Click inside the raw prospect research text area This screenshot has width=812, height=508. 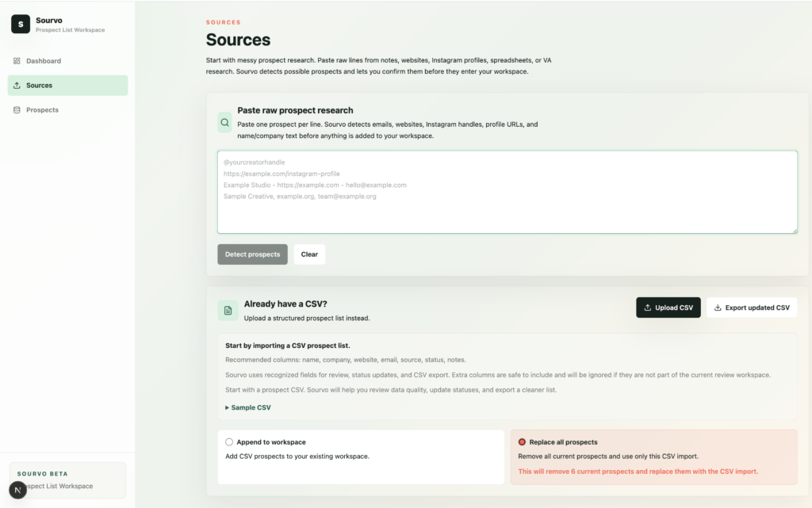(507, 192)
